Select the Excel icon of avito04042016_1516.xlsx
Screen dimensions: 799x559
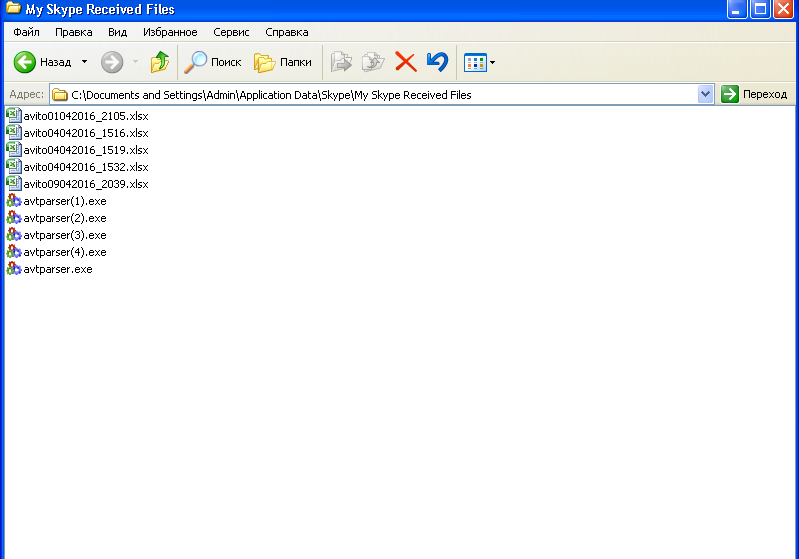click(x=14, y=132)
